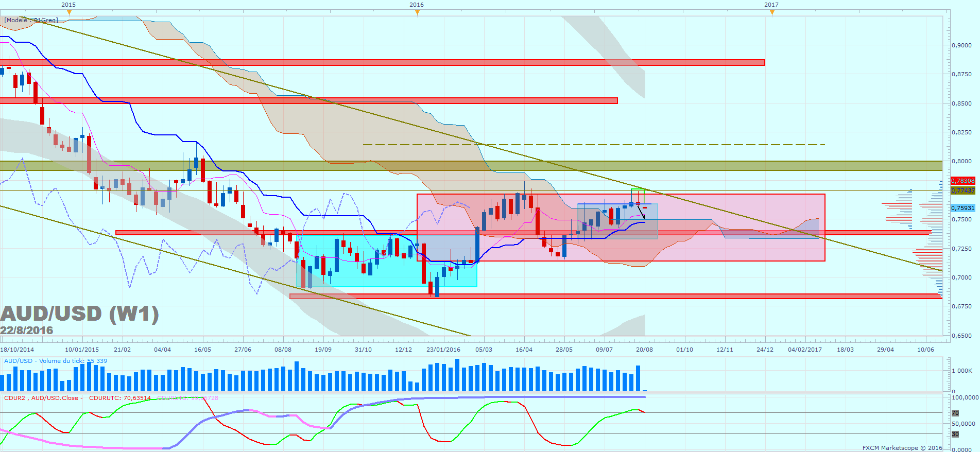Image resolution: width=980 pixels, height=452 pixels.
Task: Click the 0,8000 price axis label
Action: (x=962, y=161)
